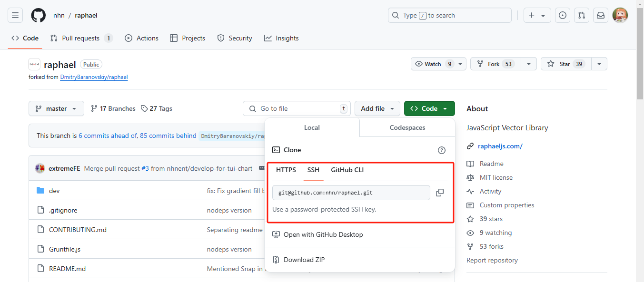Click the commit message ellipsis icon
This screenshot has width=644, height=282.
261,168
